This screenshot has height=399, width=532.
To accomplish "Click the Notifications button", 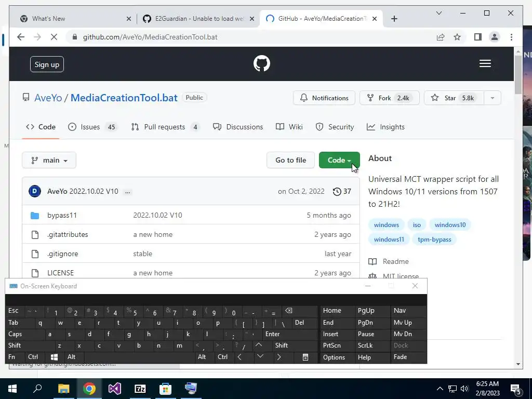I will tap(324, 98).
